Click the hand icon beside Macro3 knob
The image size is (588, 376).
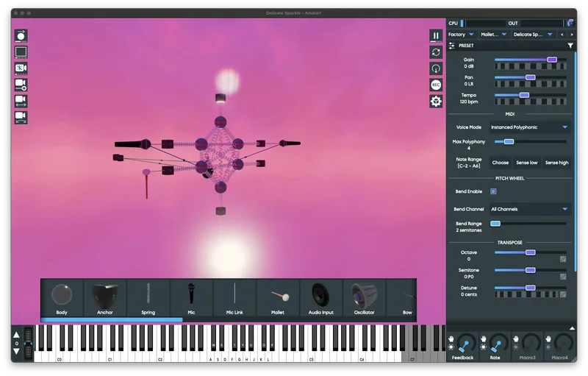coord(516,339)
